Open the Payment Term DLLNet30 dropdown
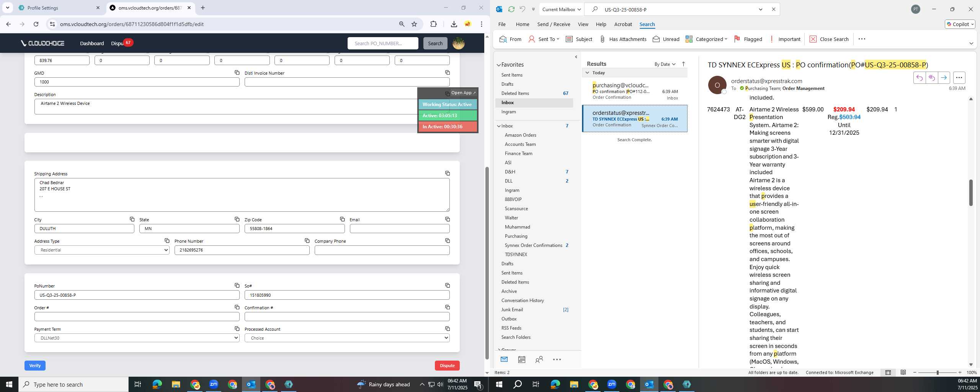980x392 pixels. coord(137,338)
